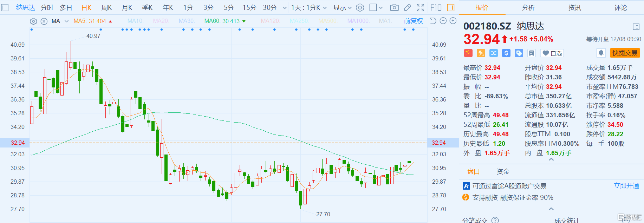This screenshot has height=223, width=644.
Task: Remove the MA indicator with X icon
Action: point(44,21)
